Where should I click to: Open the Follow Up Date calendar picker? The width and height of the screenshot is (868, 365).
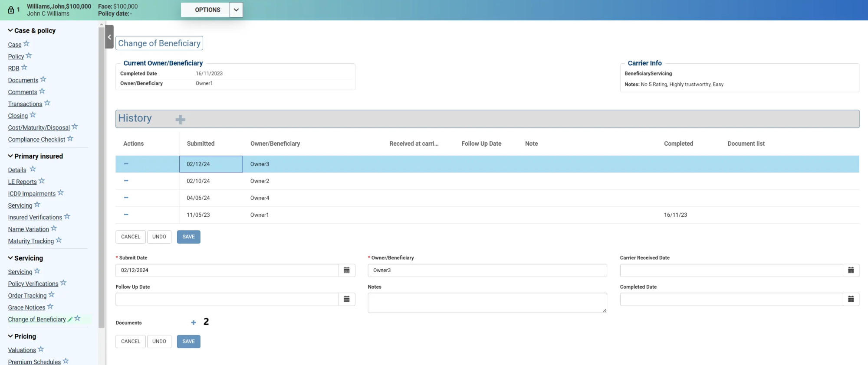click(x=346, y=299)
